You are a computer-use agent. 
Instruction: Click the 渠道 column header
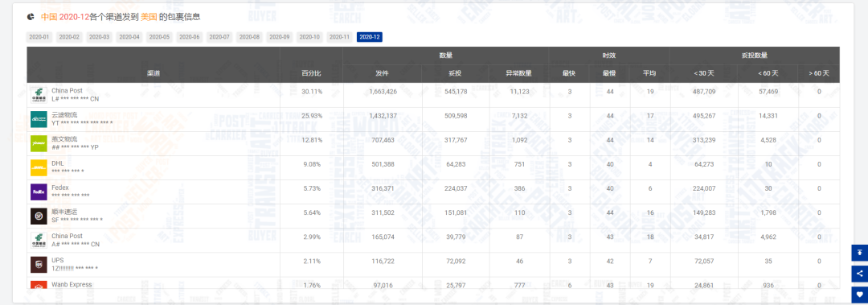[x=154, y=73]
